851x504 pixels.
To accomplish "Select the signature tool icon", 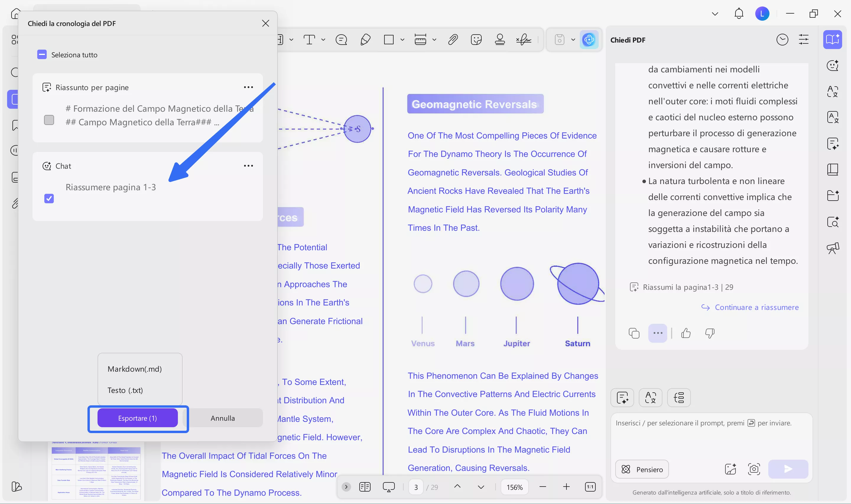I will click(524, 40).
